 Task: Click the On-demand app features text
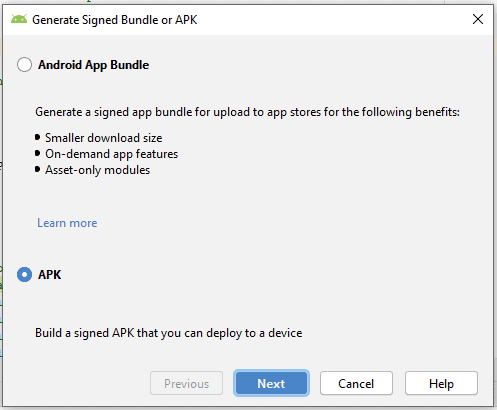pyautogui.click(x=112, y=154)
